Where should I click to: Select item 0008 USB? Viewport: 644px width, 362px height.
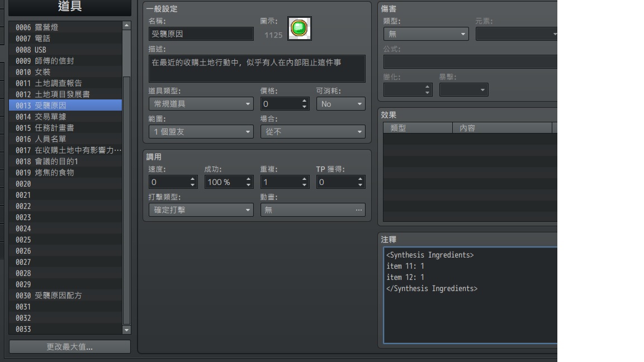(x=65, y=50)
